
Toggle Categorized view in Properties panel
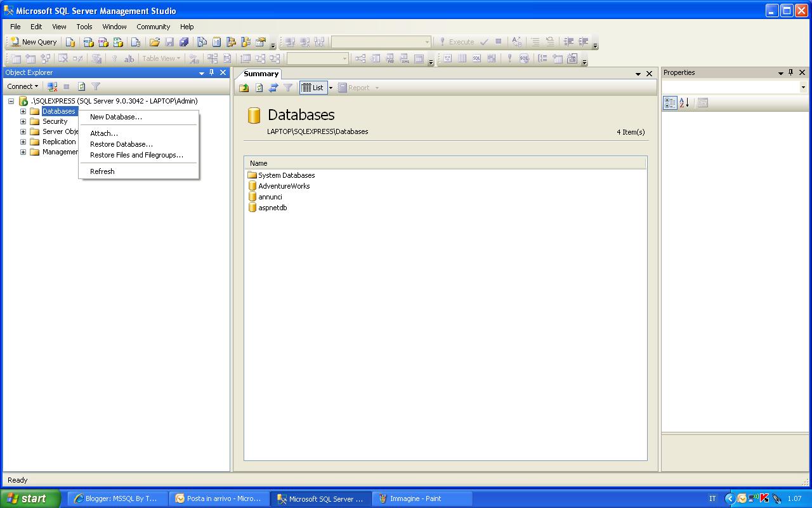pos(670,103)
